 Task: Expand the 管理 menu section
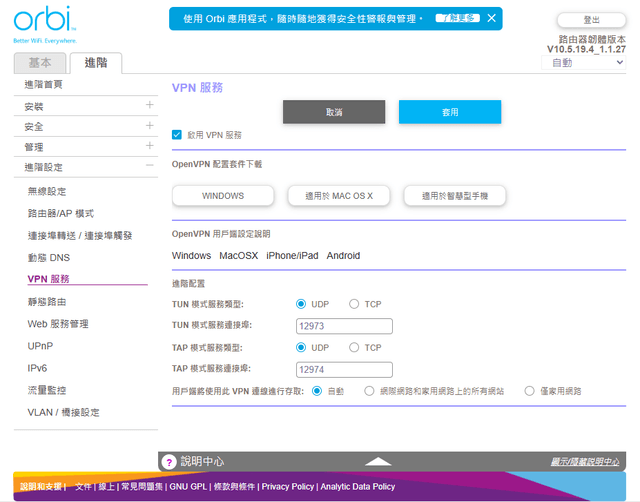coord(149,146)
